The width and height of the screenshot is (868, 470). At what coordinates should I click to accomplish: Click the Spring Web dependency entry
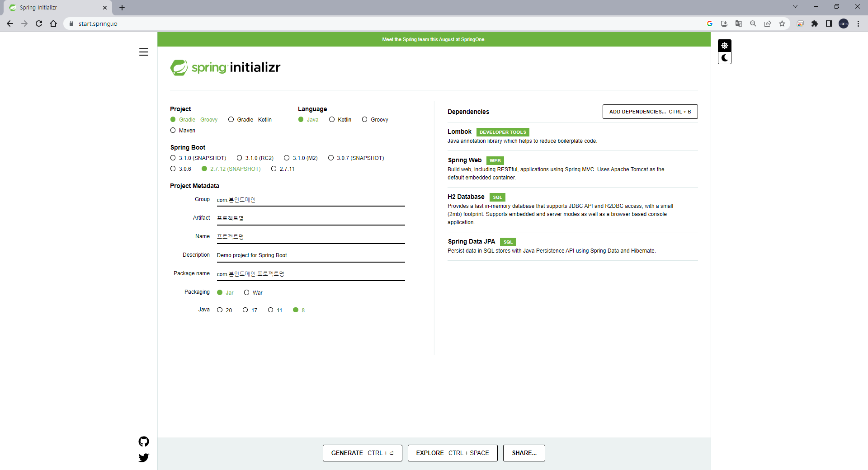(572, 169)
